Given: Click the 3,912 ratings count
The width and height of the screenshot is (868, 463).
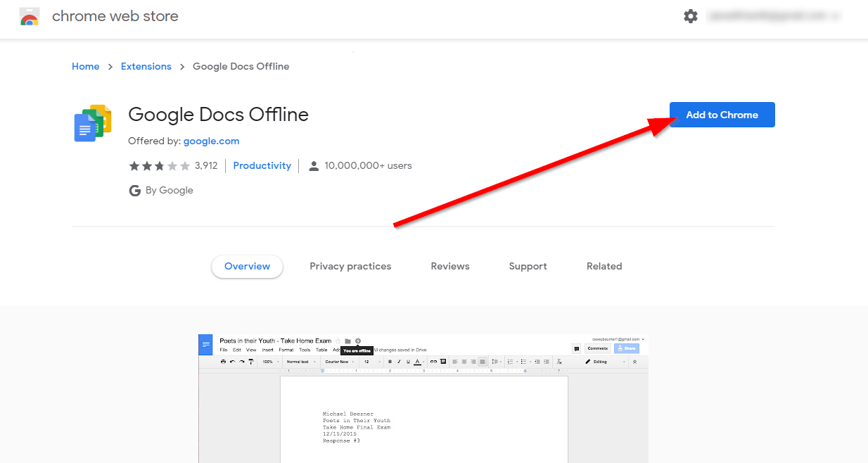Looking at the screenshot, I should 206,166.
